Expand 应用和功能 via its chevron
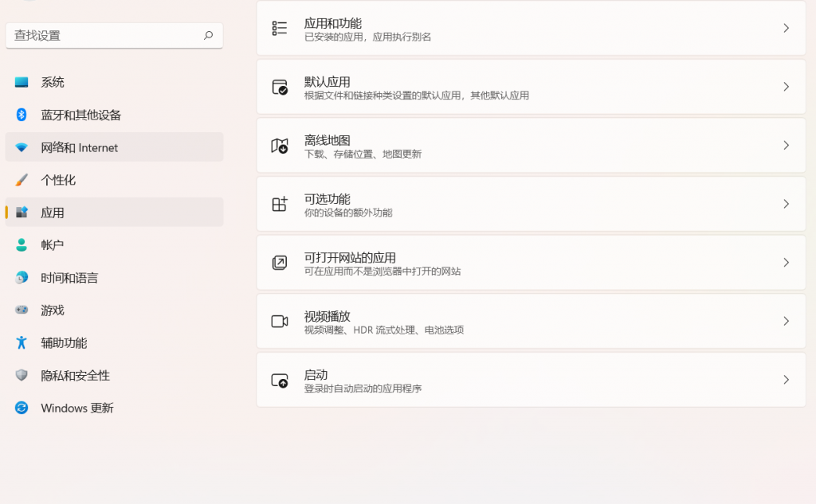 point(786,28)
